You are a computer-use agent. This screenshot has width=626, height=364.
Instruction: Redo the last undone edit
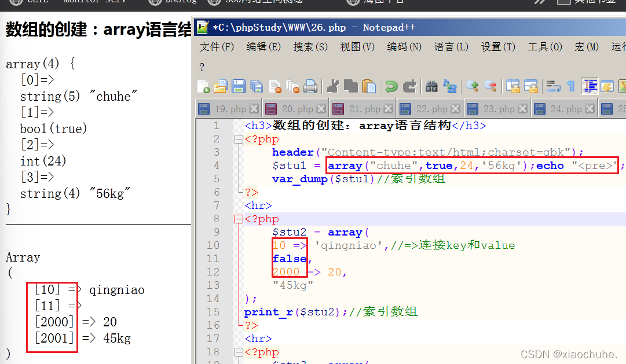(409, 86)
